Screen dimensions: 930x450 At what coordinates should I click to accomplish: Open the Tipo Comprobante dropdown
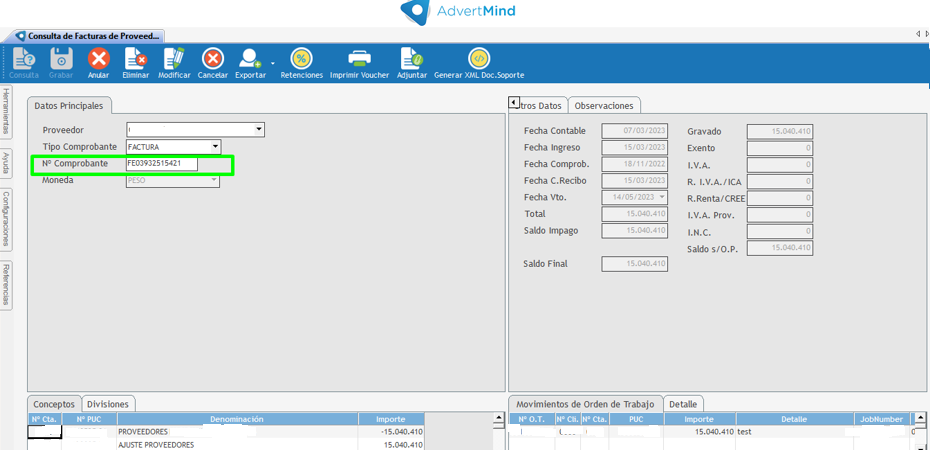tap(215, 146)
